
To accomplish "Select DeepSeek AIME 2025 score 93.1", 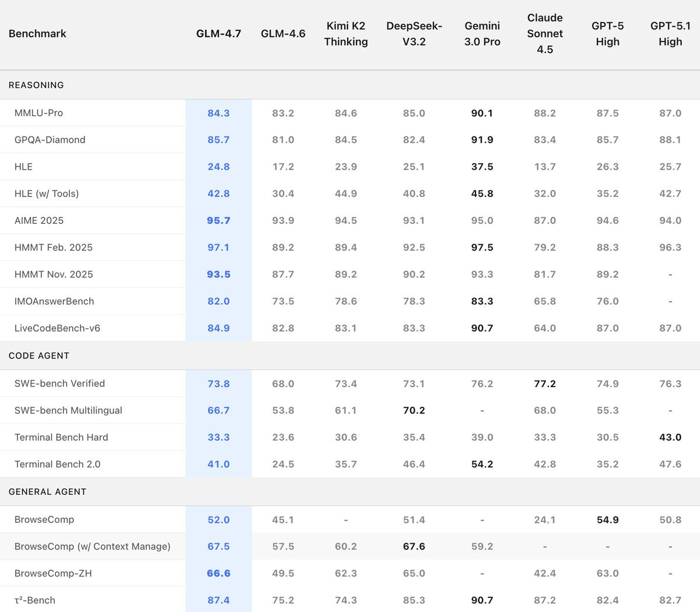I will coord(414,220).
